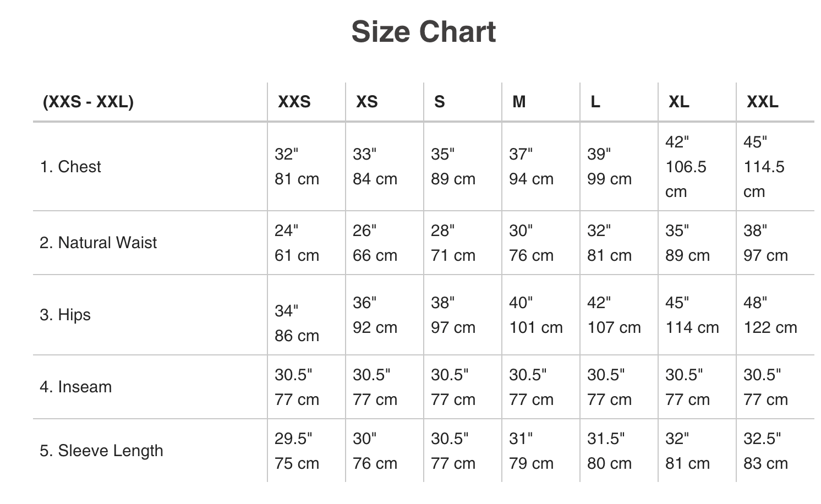Select the XS column header
The height and width of the screenshot is (504, 821).
pos(366,102)
